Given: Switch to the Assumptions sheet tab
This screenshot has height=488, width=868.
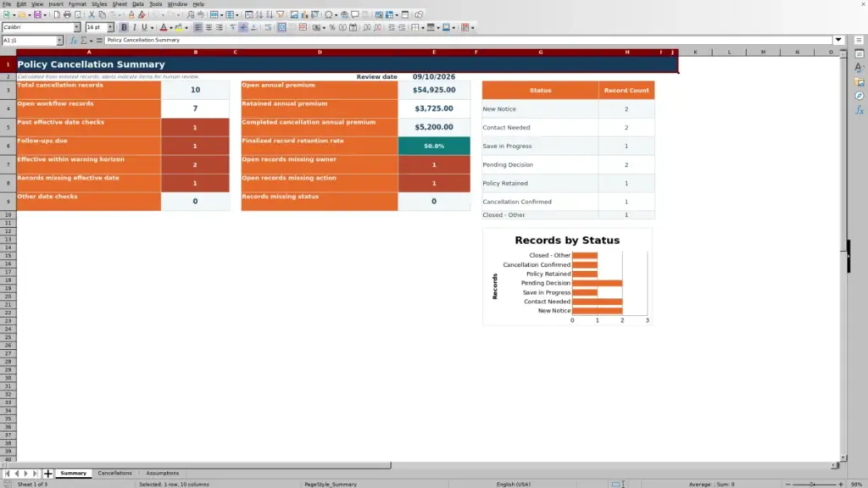Looking at the screenshot, I should click(x=162, y=474).
